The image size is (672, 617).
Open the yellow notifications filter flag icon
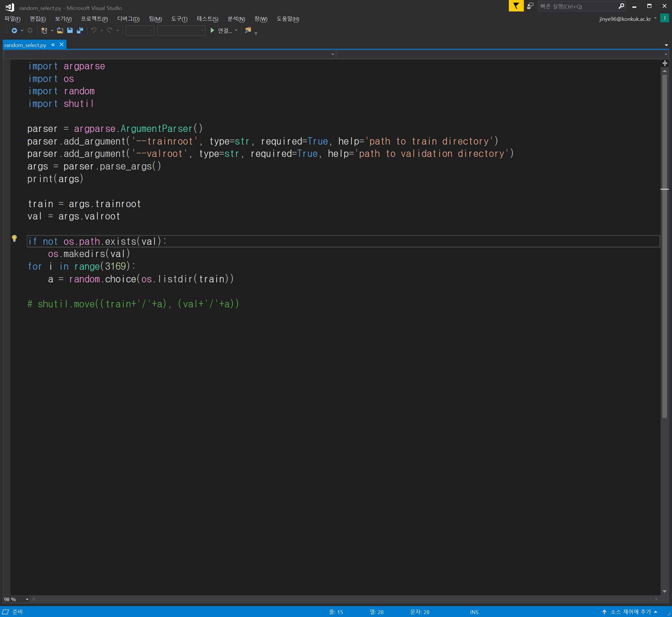(x=516, y=6)
